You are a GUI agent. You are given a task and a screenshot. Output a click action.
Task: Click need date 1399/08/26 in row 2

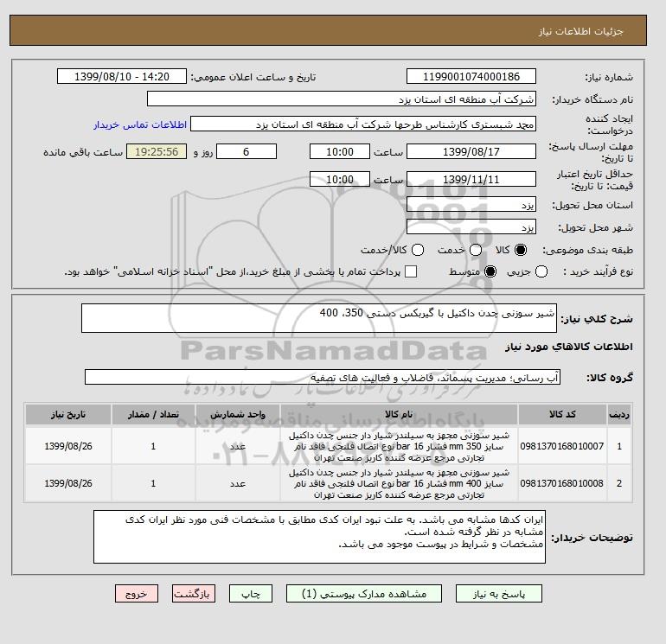[x=68, y=483]
